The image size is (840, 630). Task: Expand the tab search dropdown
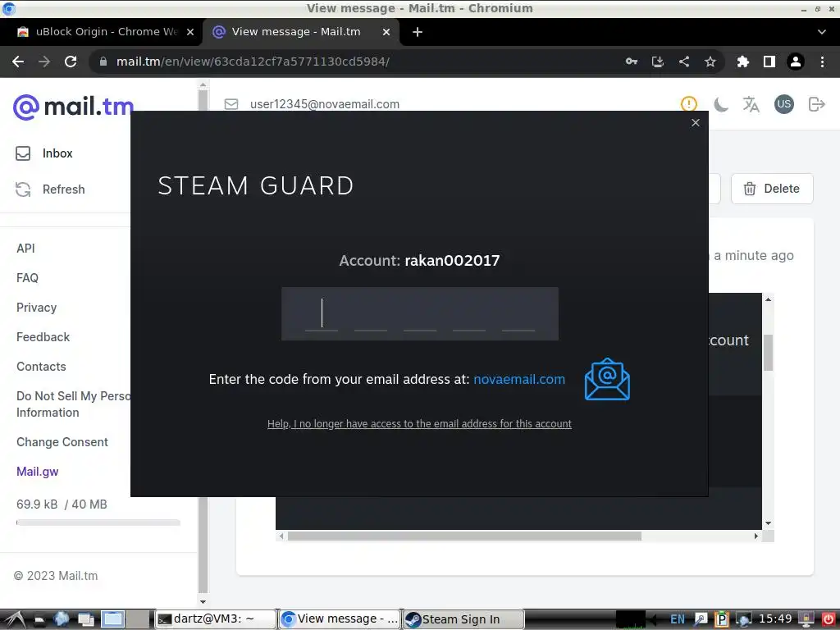[822, 32]
